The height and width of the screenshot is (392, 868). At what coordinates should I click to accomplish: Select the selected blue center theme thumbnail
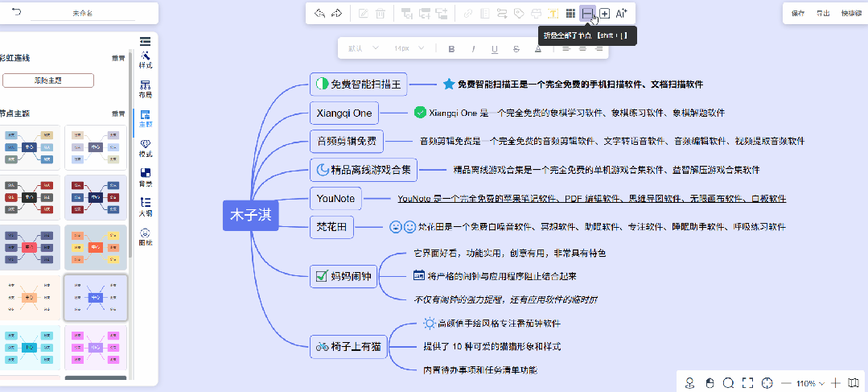(x=97, y=298)
